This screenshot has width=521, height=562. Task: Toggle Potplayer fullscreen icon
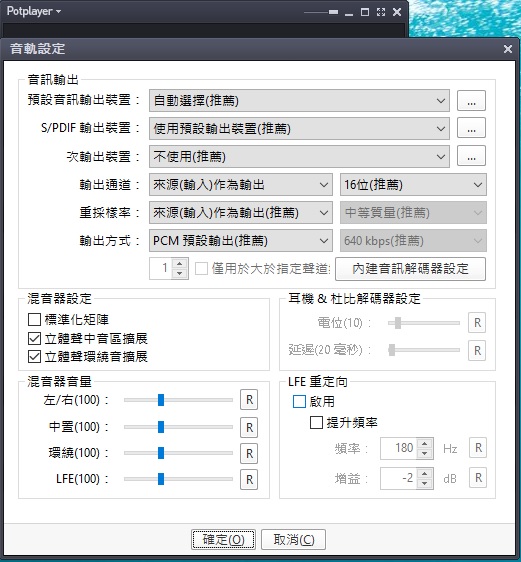click(x=381, y=12)
